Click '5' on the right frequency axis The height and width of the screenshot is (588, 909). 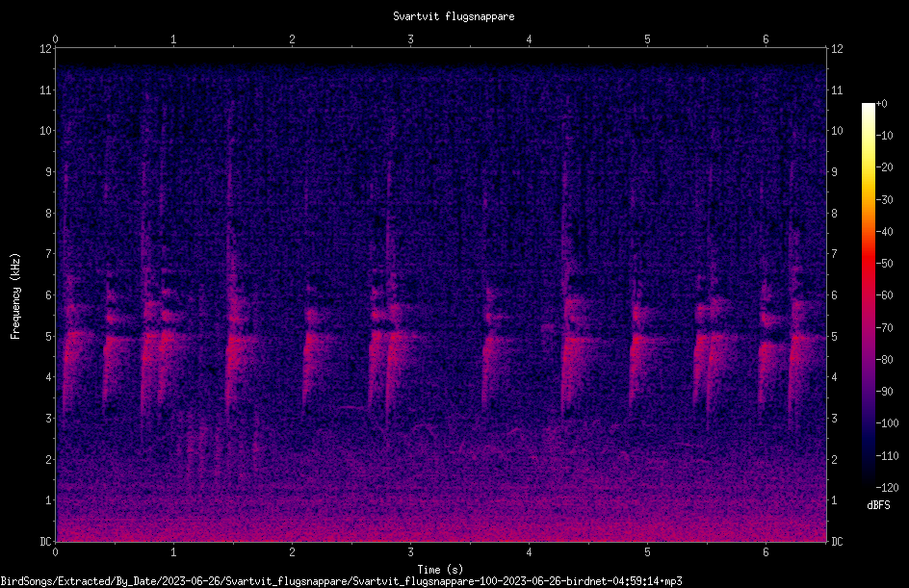click(834, 336)
